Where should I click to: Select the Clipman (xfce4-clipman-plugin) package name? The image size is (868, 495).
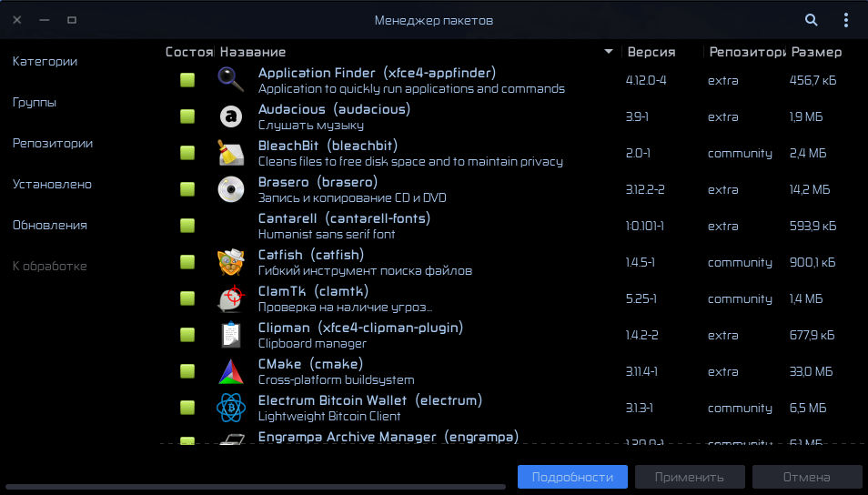click(x=360, y=328)
